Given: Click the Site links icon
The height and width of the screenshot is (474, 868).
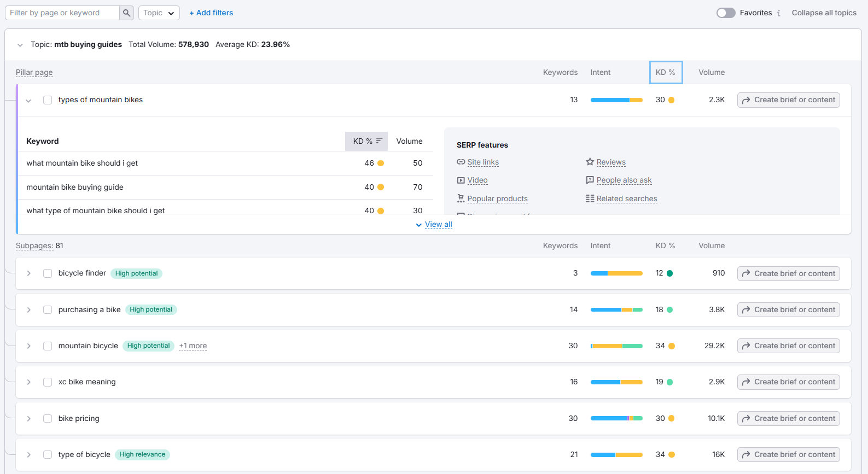Looking at the screenshot, I should pos(461,162).
